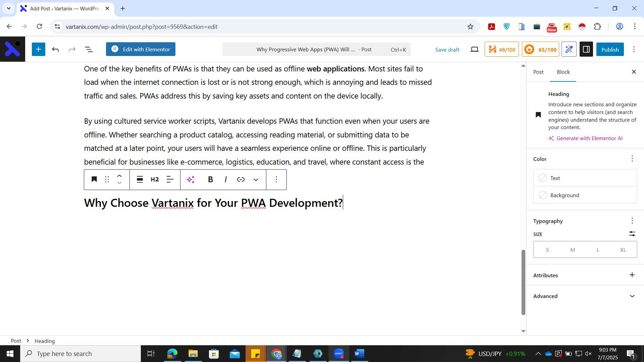Viewport: 644px width, 362px height.
Task: Open Color options menu
Action: click(x=632, y=159)
